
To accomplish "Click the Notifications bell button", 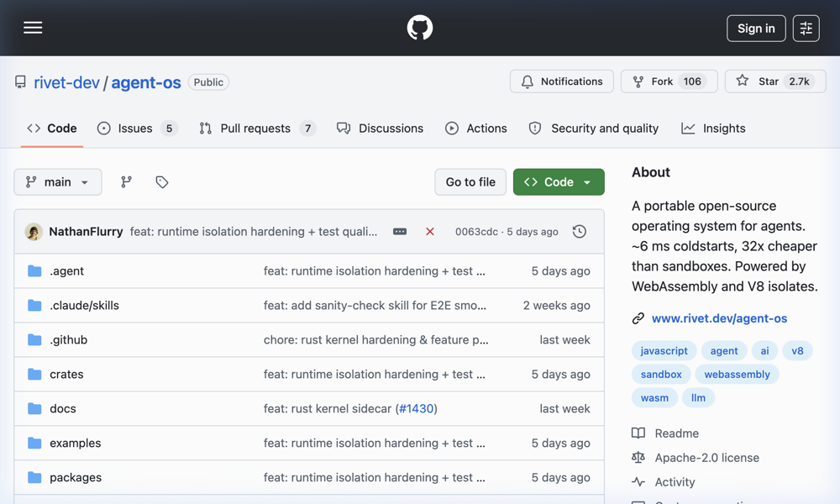I will (x=562, y=81).
